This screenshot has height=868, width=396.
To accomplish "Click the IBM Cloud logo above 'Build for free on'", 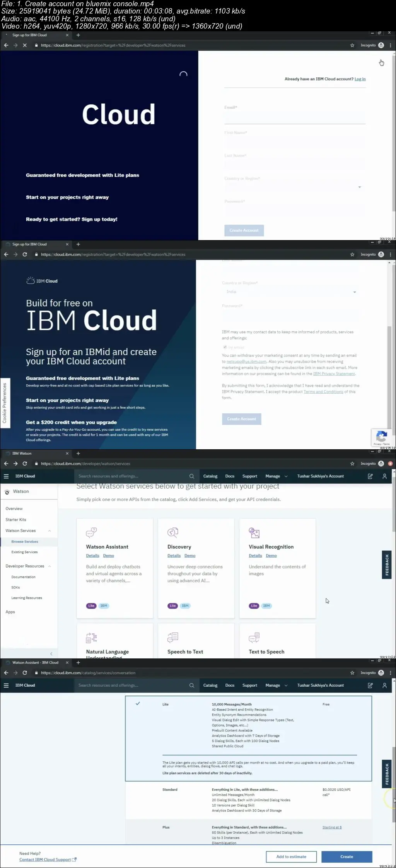I will tap(42, 281).
